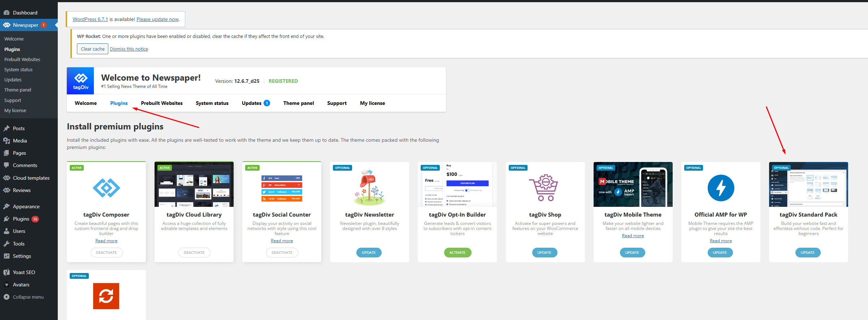Click the Newspaper theme icon in sidebar

(6, 25)
